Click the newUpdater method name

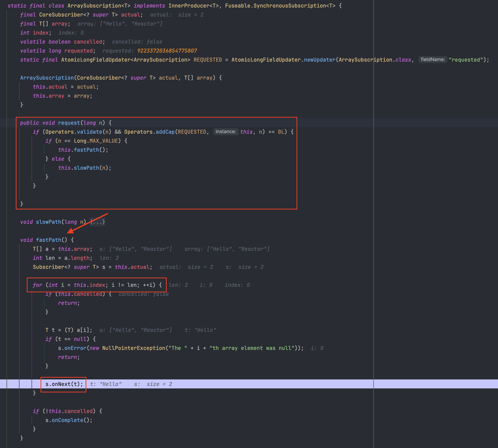(319, 60)
